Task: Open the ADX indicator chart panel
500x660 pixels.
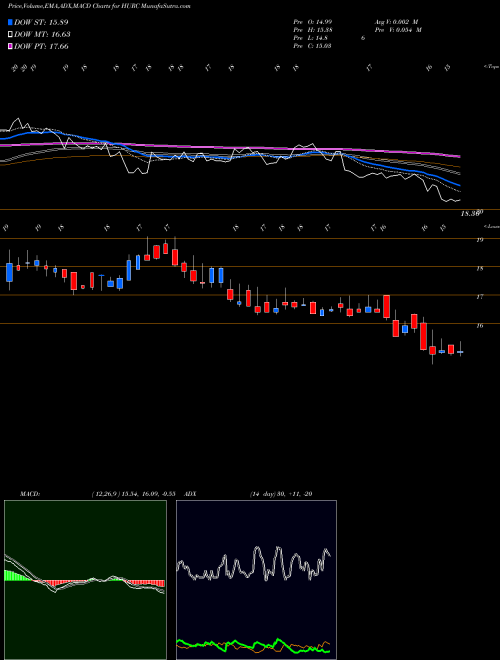Action: click(256, 580)
